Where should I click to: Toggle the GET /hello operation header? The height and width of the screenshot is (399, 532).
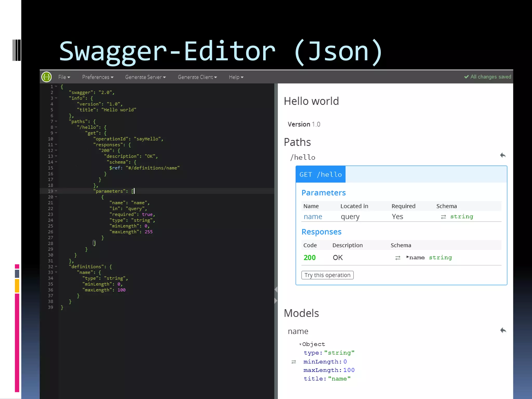pyautogui.click(x=321, y=174)
